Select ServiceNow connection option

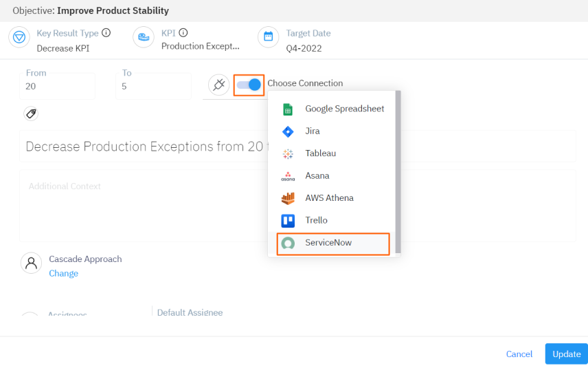[333, 243]
